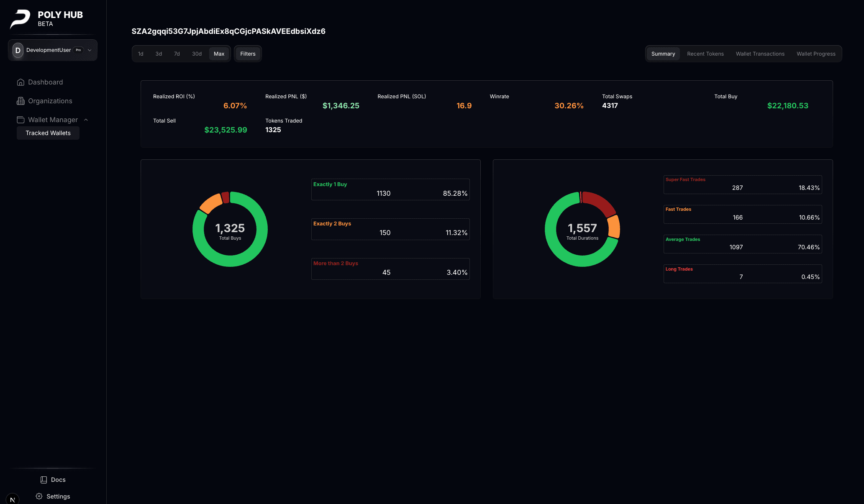Click the Total Buys donut chart
The height and width of the screenshot is (504, 864).
click(x=230, y=229)
